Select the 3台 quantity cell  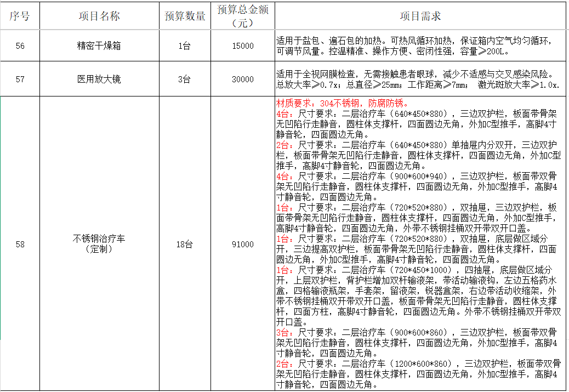pos(185,79)
